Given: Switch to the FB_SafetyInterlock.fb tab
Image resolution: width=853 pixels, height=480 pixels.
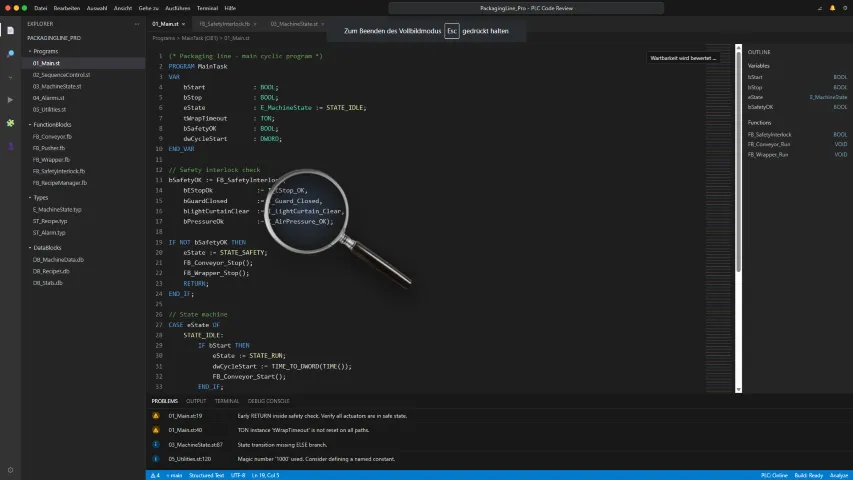Looking at the screenshot, I should click(224, 24).
